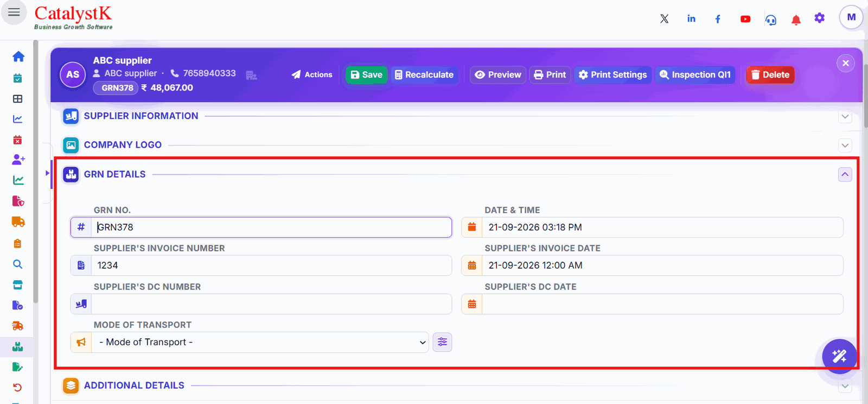Open the settings gear in header

(x=819, y=18)
